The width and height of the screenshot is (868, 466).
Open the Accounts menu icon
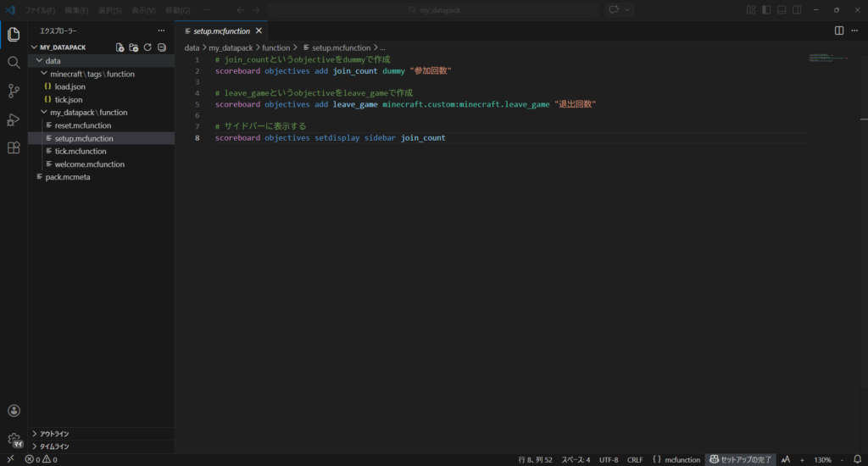click(x=14, y=411)
